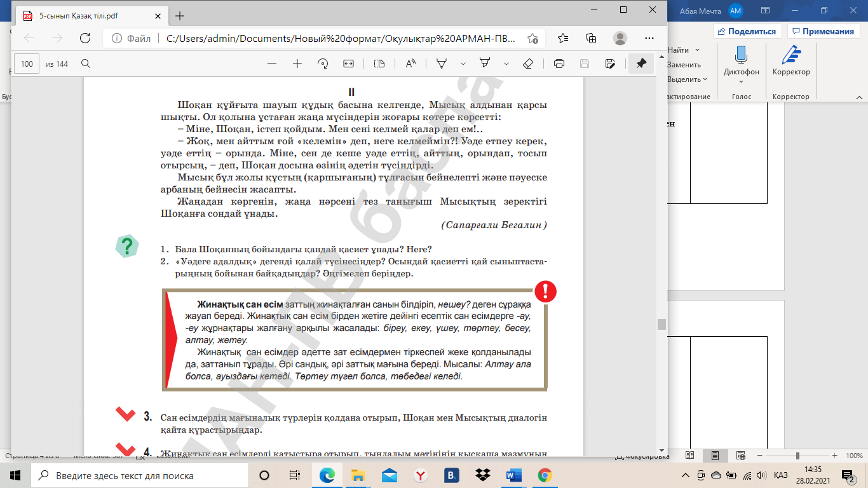868x488 pixels.
Task: Select the PDF Draw pen tool
Action: [442, 64]
